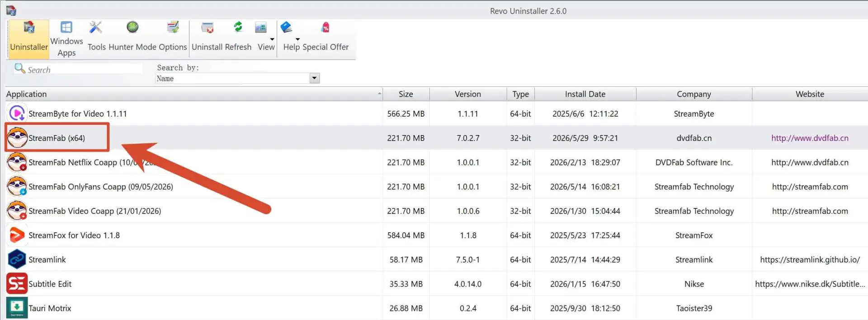
Task: Sort by the Type column header
Action: [520, 94]
